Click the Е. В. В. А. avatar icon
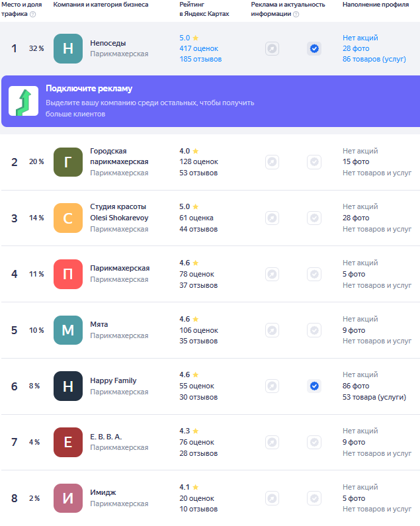 [x=68, y=442]
